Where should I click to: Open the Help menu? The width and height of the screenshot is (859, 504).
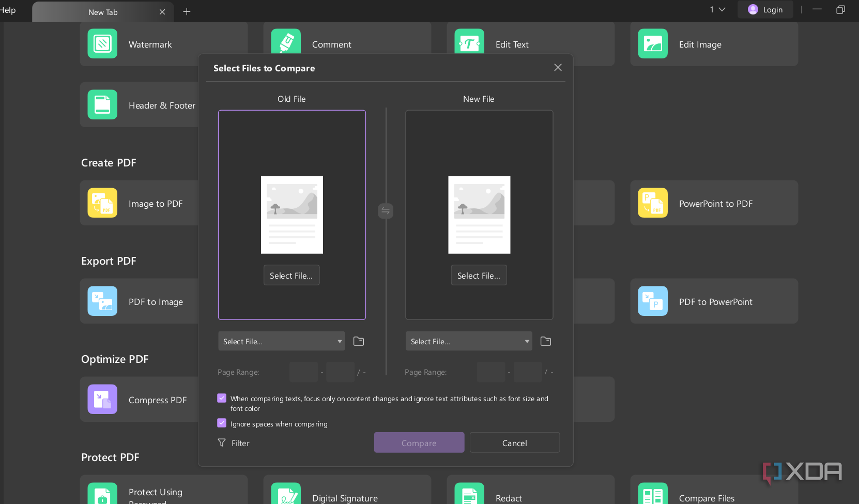8,10
